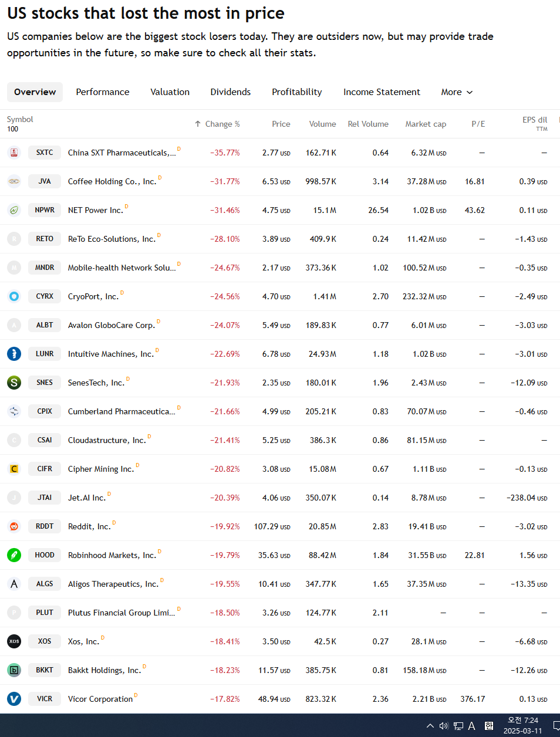The image size is (560, 737).
Task: Open the NPWR ticker link
Action: pyautogui.click(x=45, y=210)
